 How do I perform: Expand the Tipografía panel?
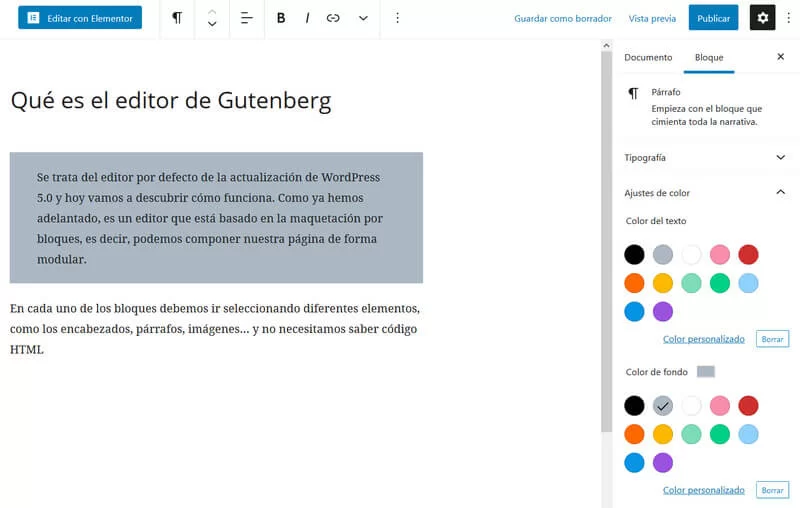pyautogui.click(x=706, y=158)
